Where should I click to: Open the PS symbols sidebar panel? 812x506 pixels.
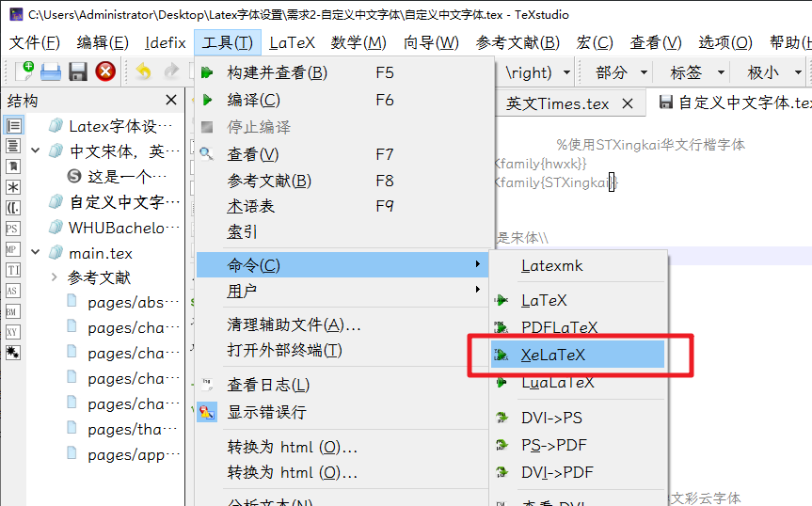click(x=13, y=229)
